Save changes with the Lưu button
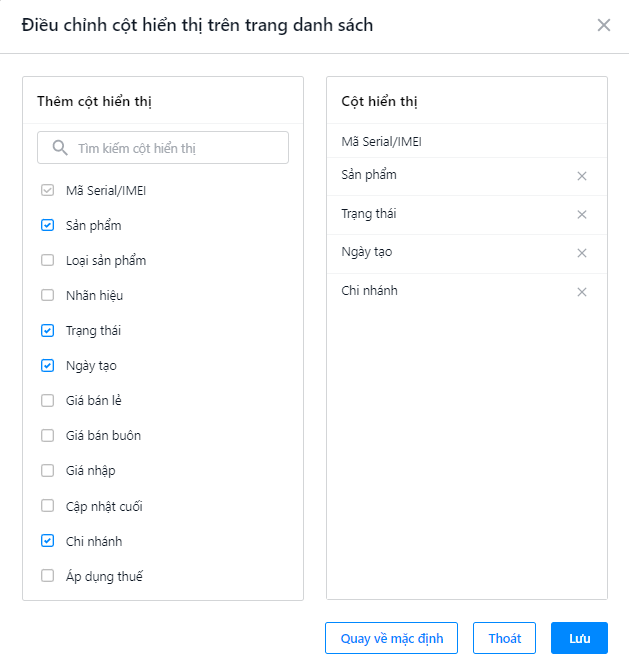Screen dimensions: 629x663 coord(579,638)
